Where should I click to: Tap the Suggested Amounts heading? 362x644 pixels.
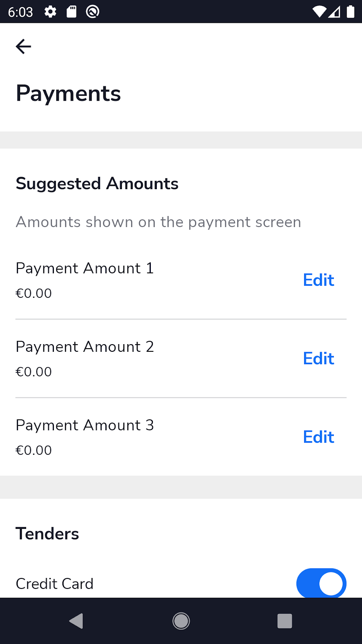pyautogui.click(x=97, y=184)
